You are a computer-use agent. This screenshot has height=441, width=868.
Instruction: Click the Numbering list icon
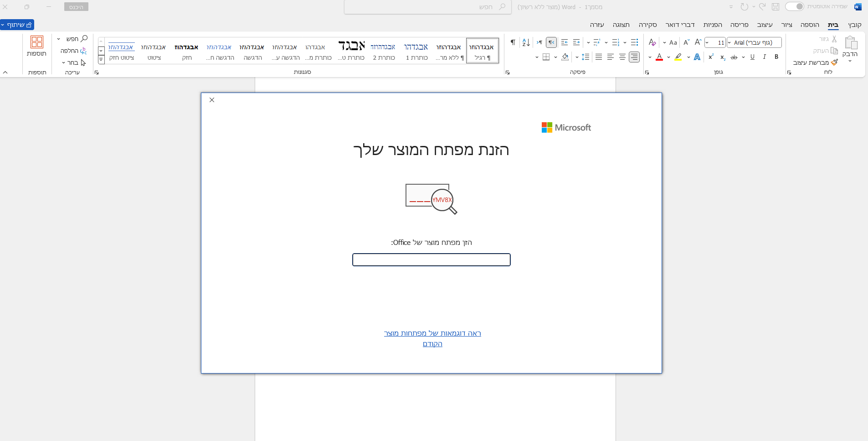point(616,42)
